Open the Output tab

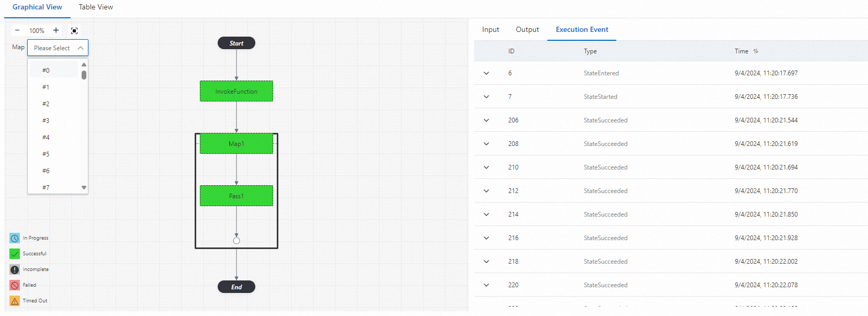click(527, 30)
